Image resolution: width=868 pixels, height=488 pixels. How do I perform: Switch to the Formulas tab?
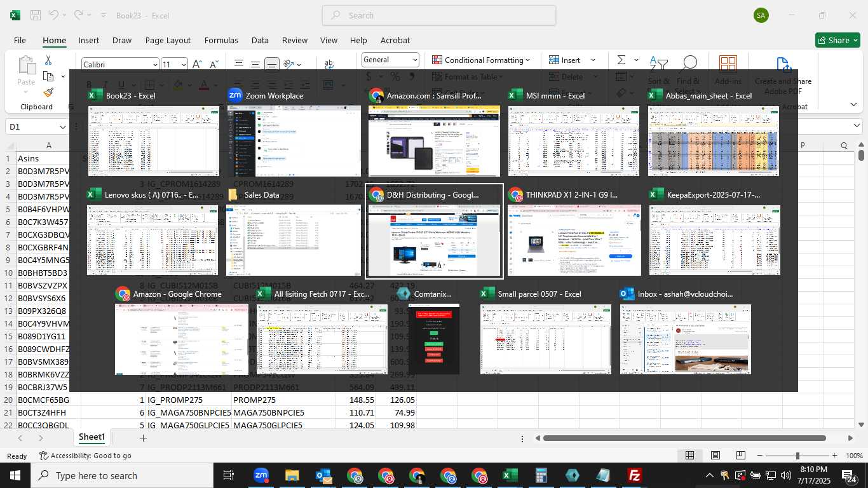tap(221, 40)
